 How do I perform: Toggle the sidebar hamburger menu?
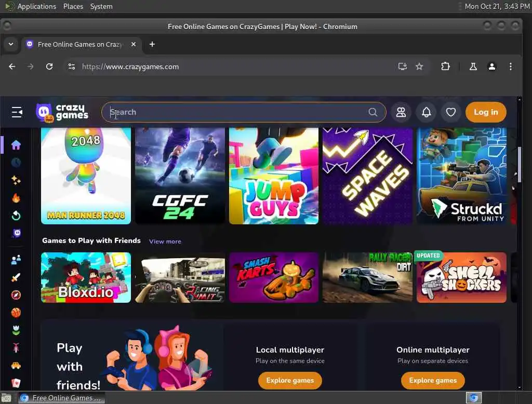point(17,112)
